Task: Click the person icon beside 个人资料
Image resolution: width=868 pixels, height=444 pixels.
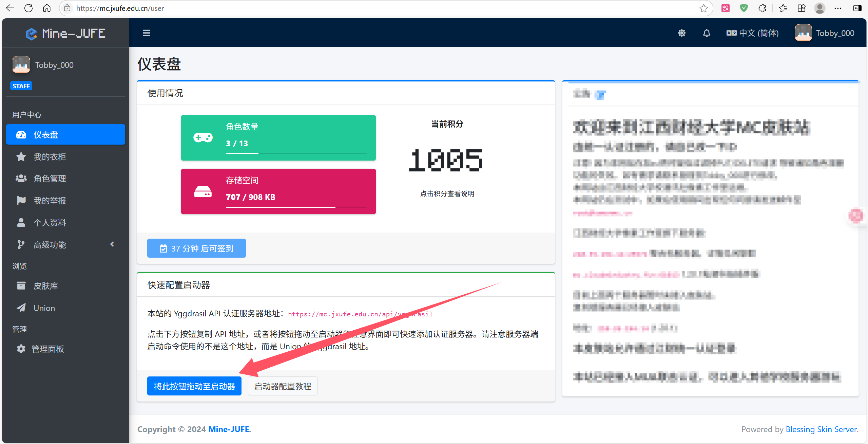Action: pyautogui.click(x=21, y=222)
